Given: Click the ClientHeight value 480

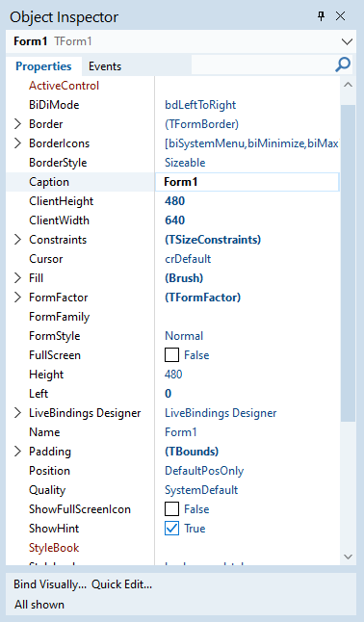Looking at the screenshot, I should pyautogui.click(x=174, y=201).
